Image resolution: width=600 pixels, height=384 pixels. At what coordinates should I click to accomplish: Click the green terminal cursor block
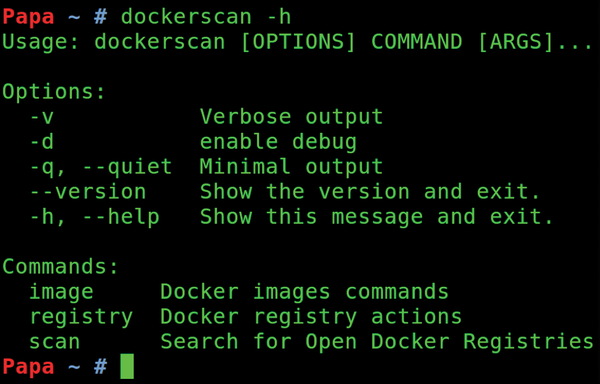(x=127, y=366)
